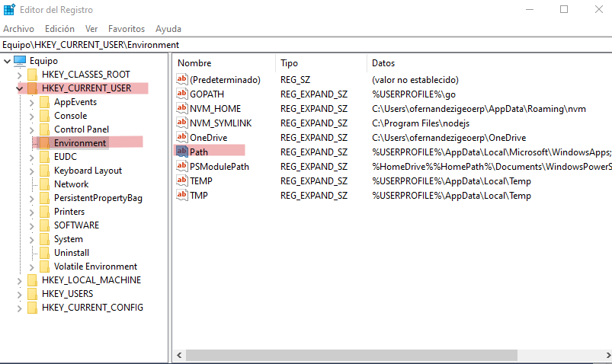The image size is (612, 364).
Task: Click the HKEY_CURRENT_CONFIG folder icon
Action: tap(33, 308)
